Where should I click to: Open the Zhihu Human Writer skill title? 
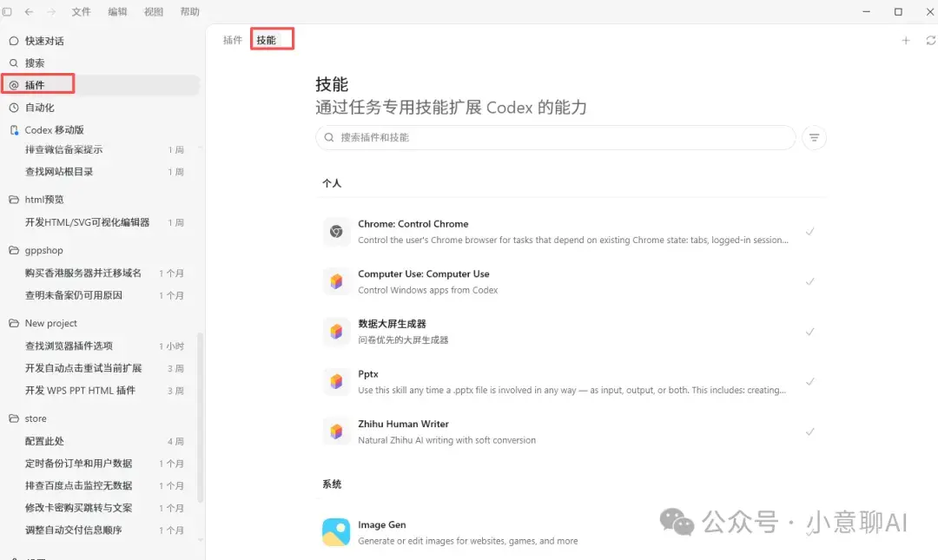click(x=403, y=424)
